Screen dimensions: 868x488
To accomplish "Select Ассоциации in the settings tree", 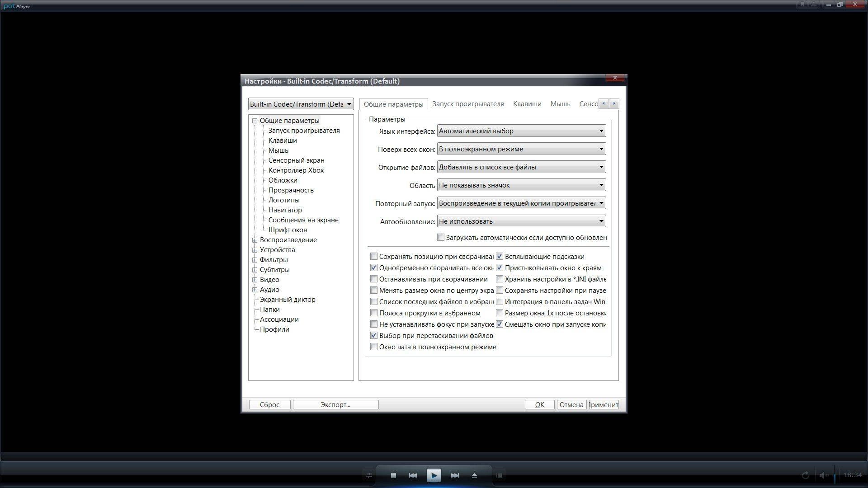I will point(279,319).
